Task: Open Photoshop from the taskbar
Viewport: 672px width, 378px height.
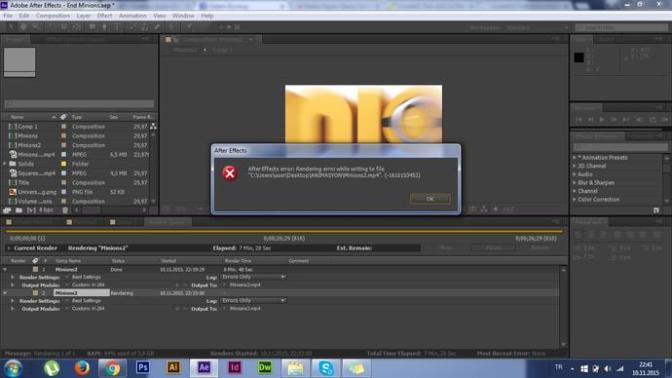Action: pos(143,368)
